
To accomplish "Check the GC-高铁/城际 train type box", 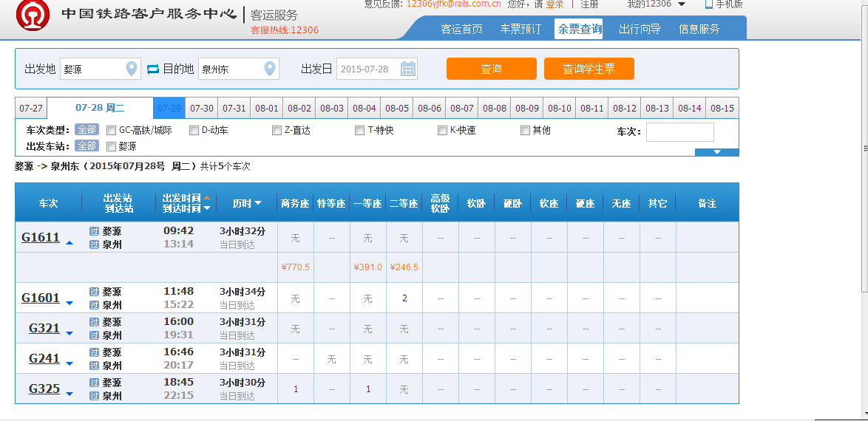I will click(x=111, y=131).
